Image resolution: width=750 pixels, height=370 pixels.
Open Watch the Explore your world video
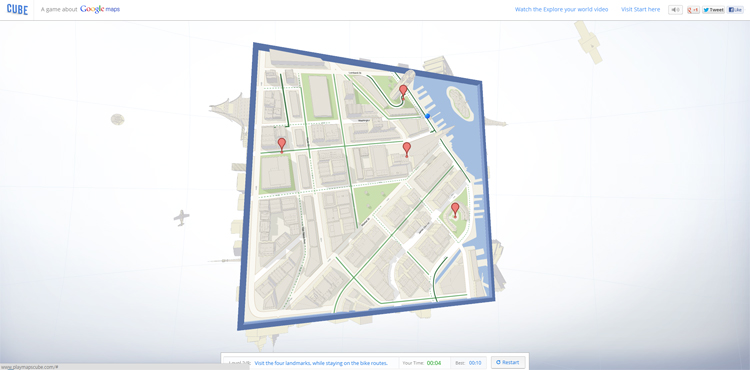(x=561, y=10)
